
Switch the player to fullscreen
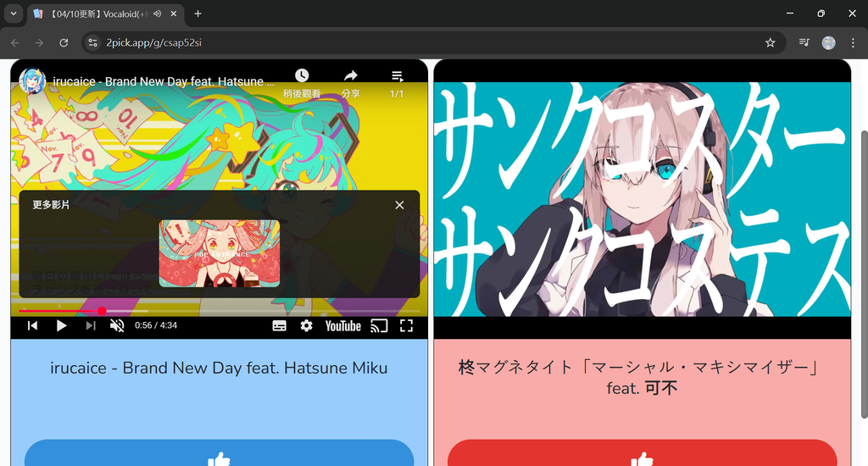click(406, 325)
